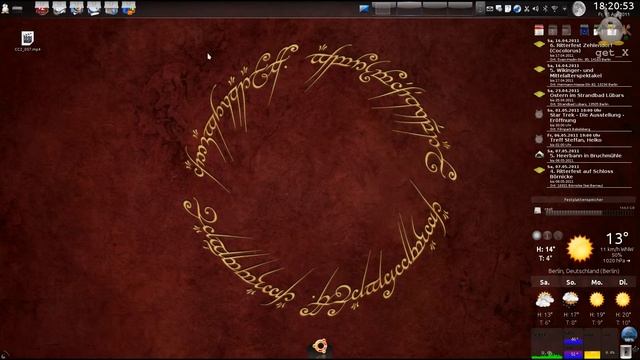The image size is (640, 360).
Task: Click the tent icon beside the Heerbann event
Action: pos(539,155)
